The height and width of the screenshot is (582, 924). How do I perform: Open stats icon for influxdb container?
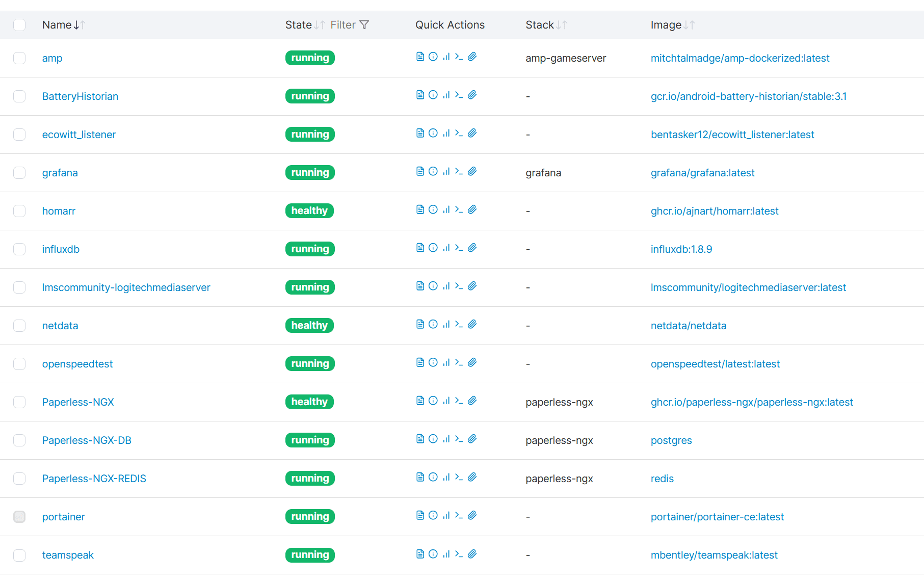[446, 248]
